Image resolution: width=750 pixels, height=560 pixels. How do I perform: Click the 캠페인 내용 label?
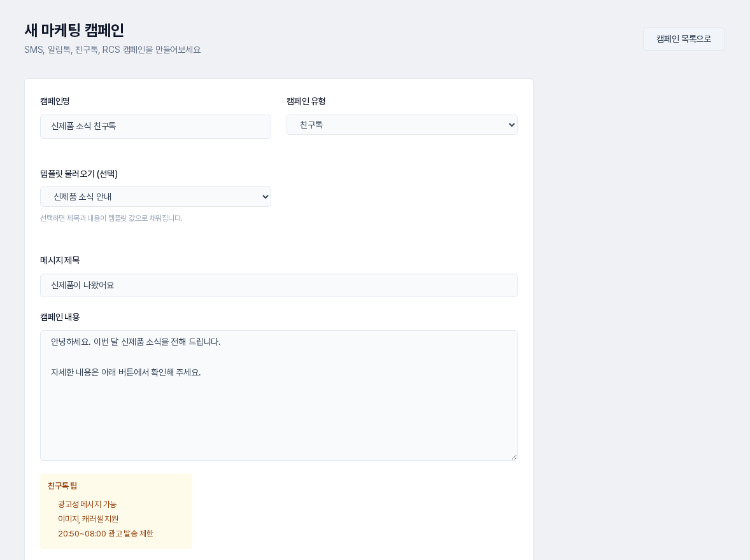[60, 317]
